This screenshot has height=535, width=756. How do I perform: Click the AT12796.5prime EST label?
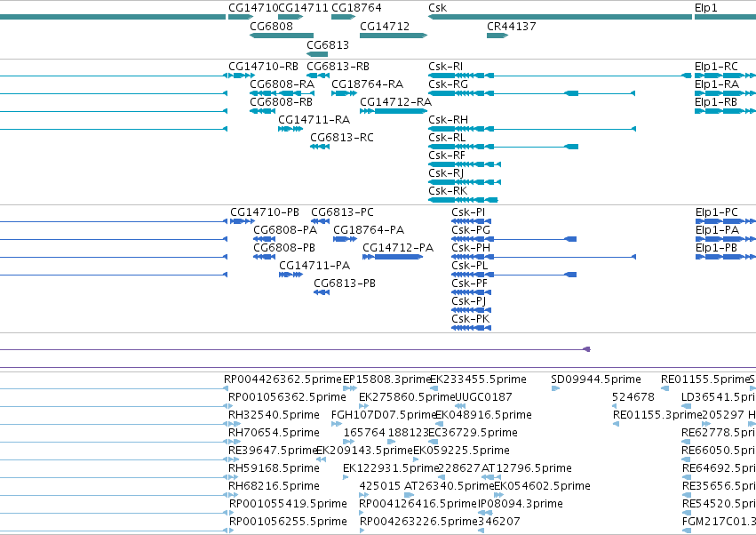point(527,469)
